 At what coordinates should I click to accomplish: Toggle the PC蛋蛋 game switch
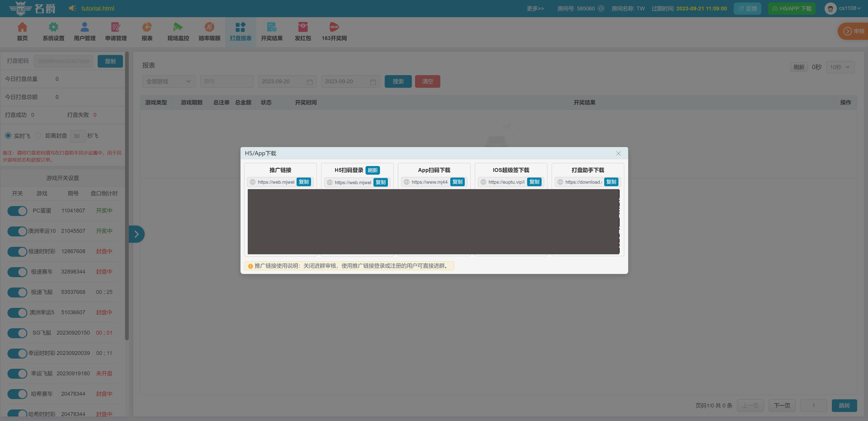pyautogui.click(x=17, y=211)
